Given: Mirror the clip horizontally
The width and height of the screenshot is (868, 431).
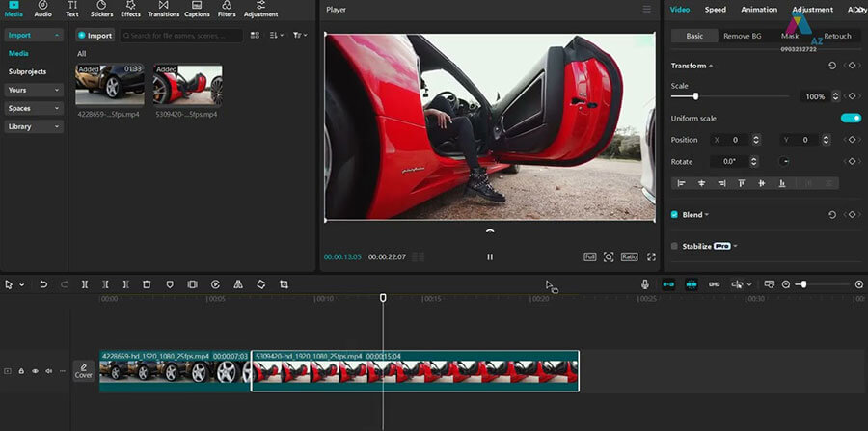Looking at the screenshot, I should [x=238, y=284].
